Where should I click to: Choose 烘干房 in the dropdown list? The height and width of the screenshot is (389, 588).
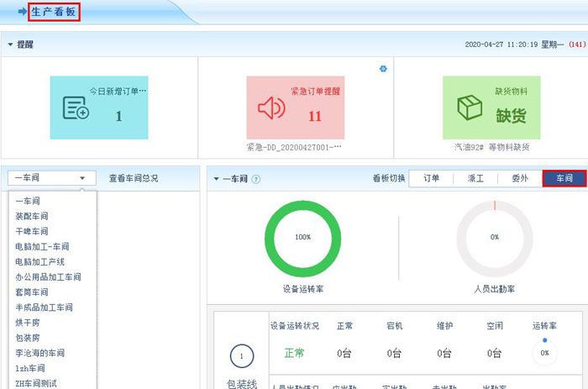tap(27, 323)
